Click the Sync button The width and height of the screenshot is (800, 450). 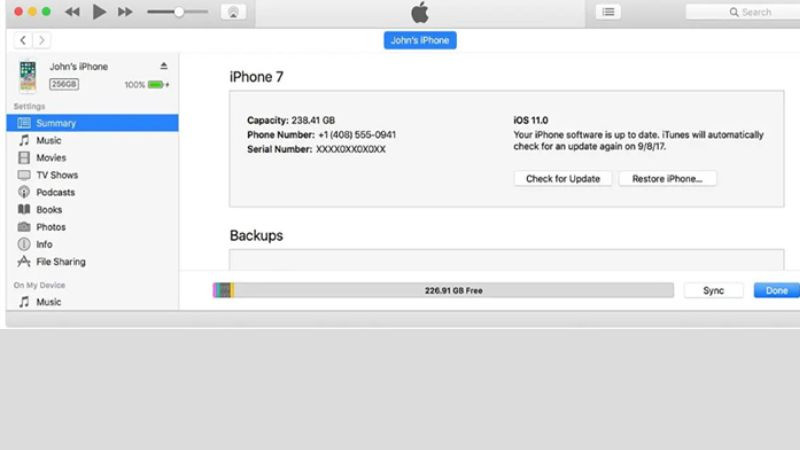pos(713,290)
